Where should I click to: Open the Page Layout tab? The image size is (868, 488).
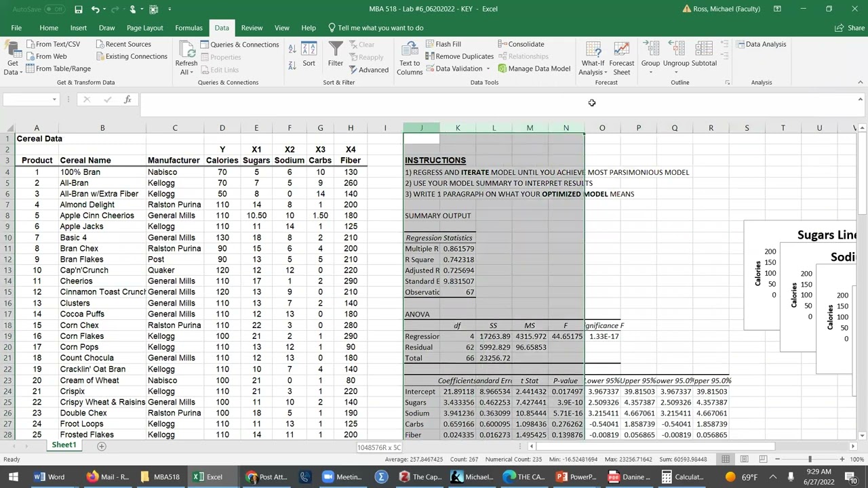pyautogui.click(x=144, y=28)
